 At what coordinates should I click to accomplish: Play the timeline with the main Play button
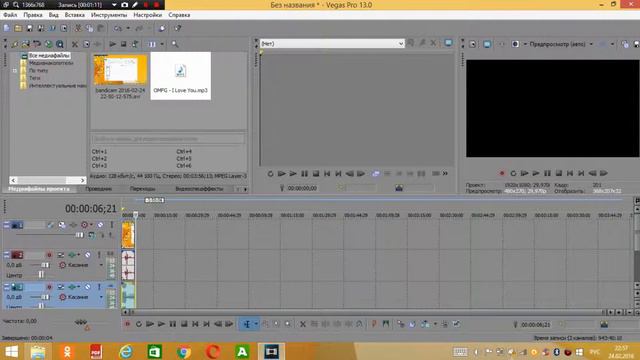pyautogui.click(x=161, y=324)
